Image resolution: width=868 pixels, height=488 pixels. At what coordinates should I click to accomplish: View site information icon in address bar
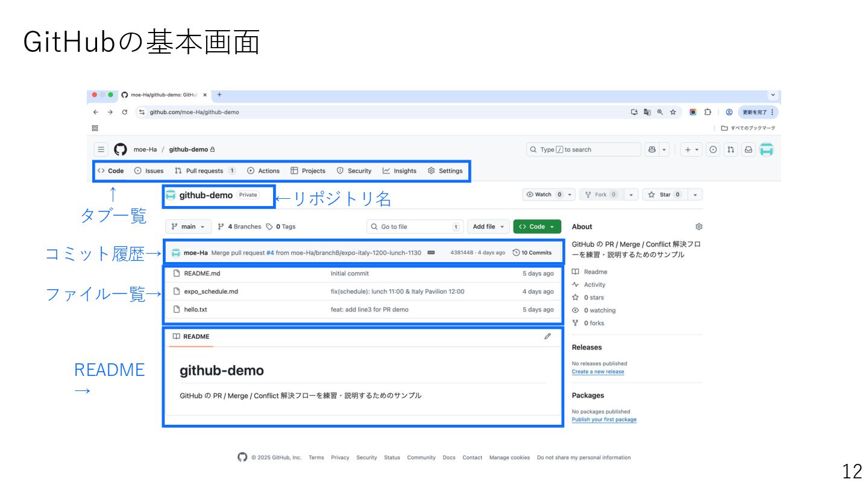pos(142,112)
